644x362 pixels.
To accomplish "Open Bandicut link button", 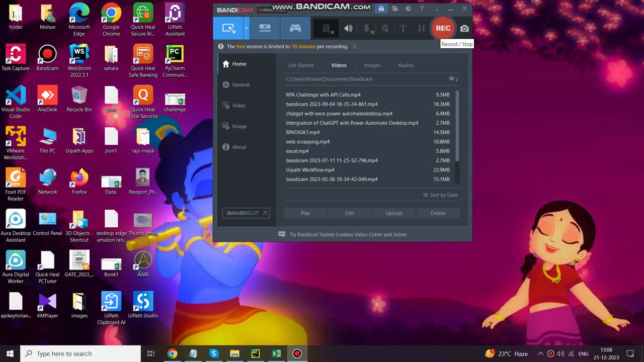I will pyautogui.click(x=246, y=213).
